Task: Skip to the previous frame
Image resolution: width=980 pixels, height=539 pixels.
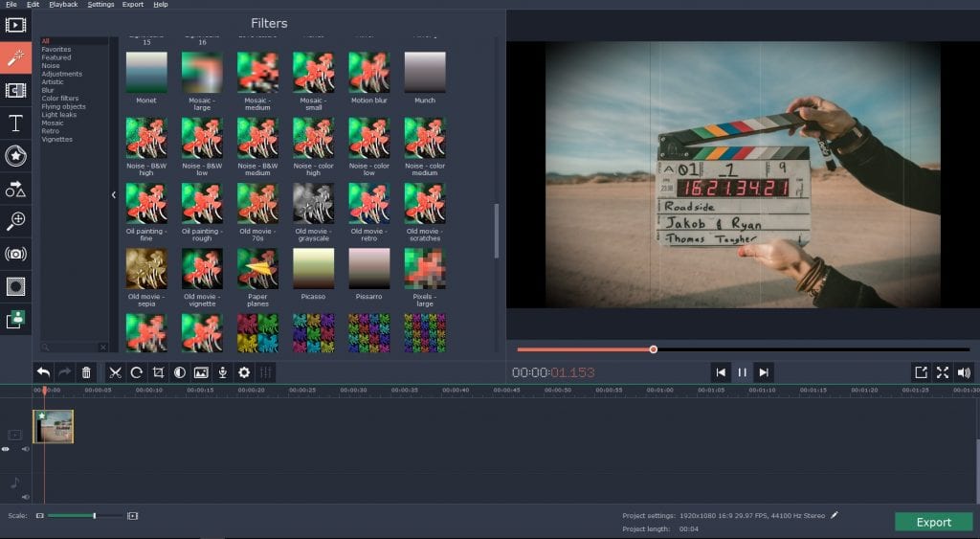Action: [x=721, y=372]
